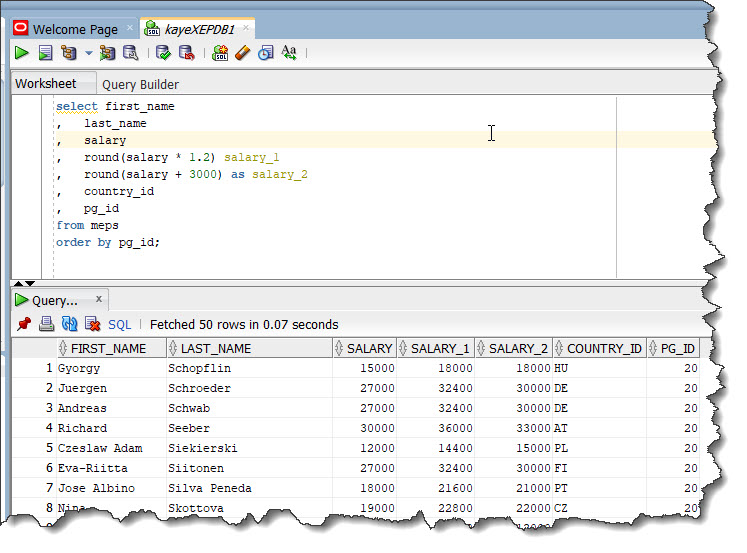Select the PL country cell
Image resolution: width=747 pixels, height=553 pixels.
click(599, 448)
